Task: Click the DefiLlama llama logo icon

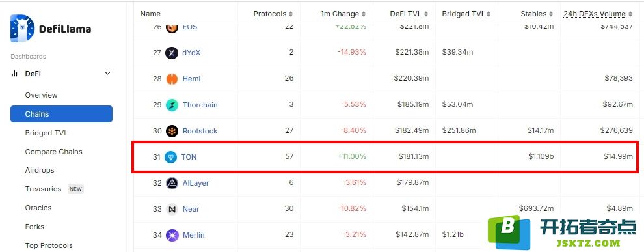Action: pos(22,29)
